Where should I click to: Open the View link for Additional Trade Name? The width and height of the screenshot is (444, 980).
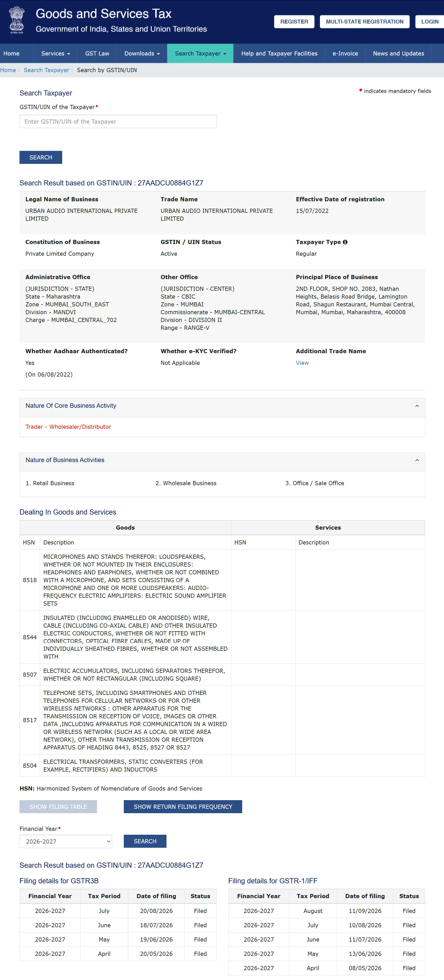[302, 363]
